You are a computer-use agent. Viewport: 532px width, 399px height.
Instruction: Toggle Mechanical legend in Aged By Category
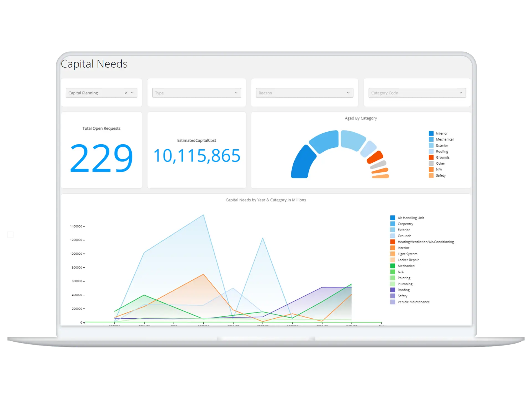444,139
